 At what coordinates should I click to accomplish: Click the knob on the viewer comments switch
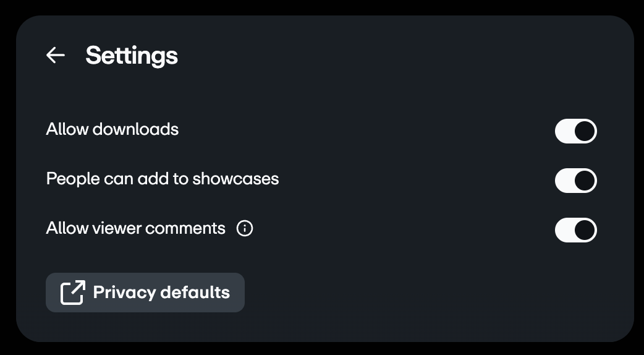[585, 230]
